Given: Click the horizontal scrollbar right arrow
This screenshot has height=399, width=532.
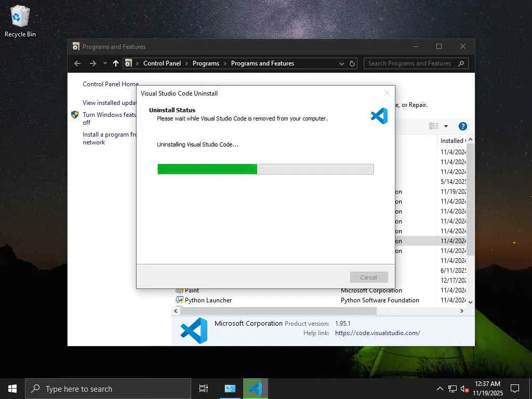Looking at the screenshot, I should [462, 311].
